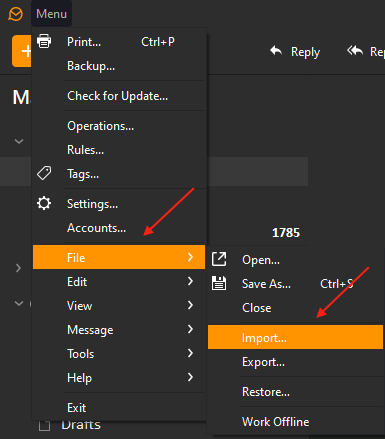
Task: Click the printer icon beside Print
Action: coord(44,41)
